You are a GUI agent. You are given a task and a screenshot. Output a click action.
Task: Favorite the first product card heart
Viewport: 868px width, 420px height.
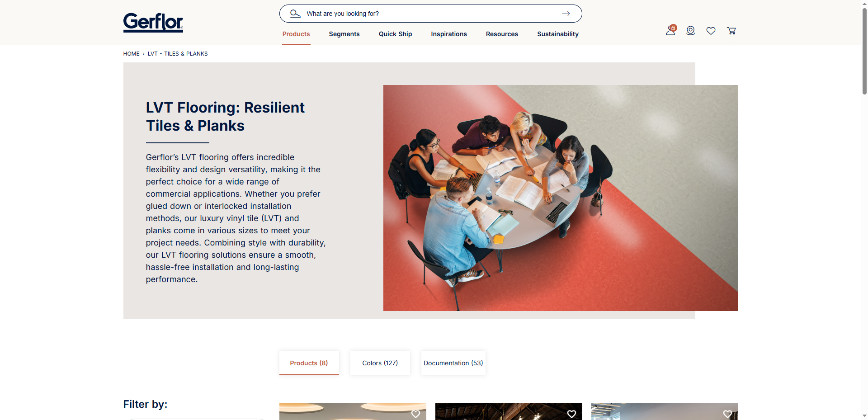click(415, 414)
